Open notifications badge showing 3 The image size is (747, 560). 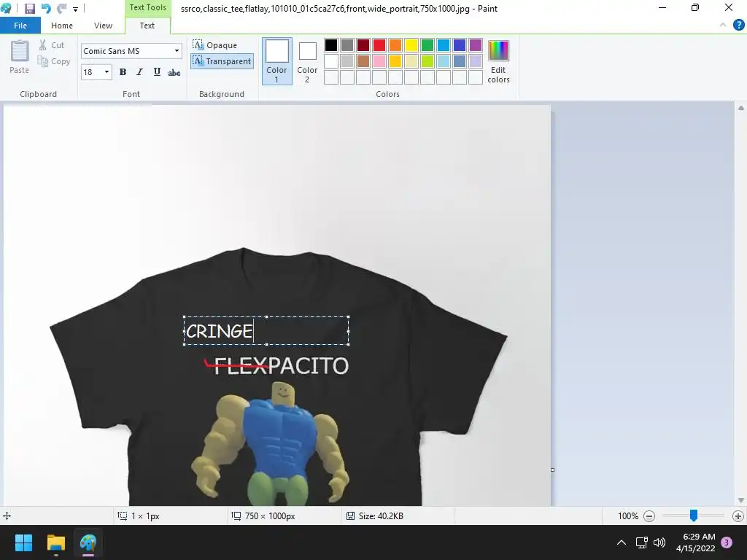point(727,542)
